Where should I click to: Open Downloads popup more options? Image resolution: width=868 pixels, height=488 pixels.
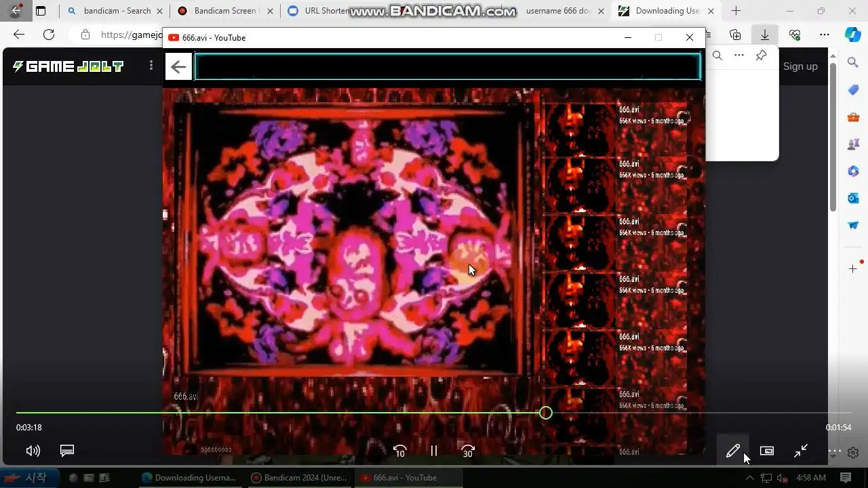739,56
